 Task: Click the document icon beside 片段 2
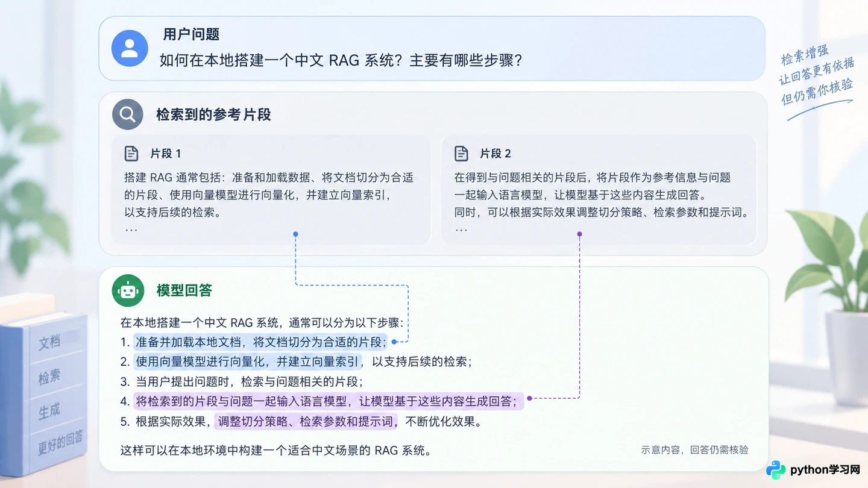[x=461, y=154]
